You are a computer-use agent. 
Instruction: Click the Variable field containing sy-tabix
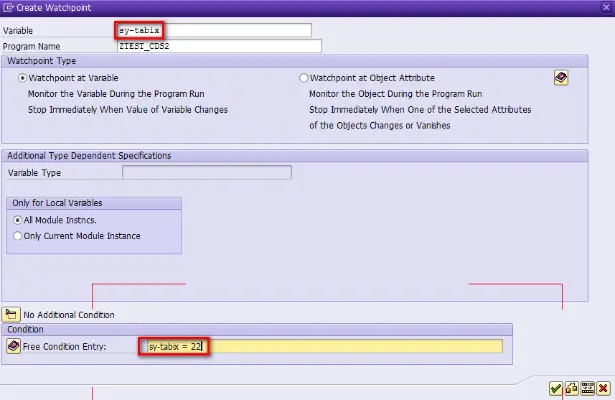point(214,30)
